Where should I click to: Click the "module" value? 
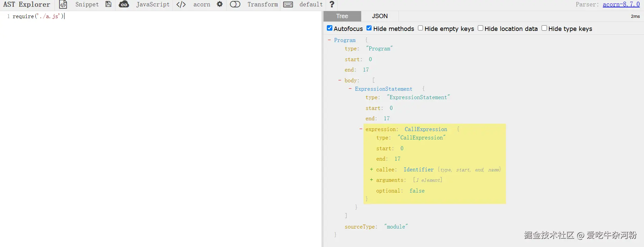pos(396,227)
